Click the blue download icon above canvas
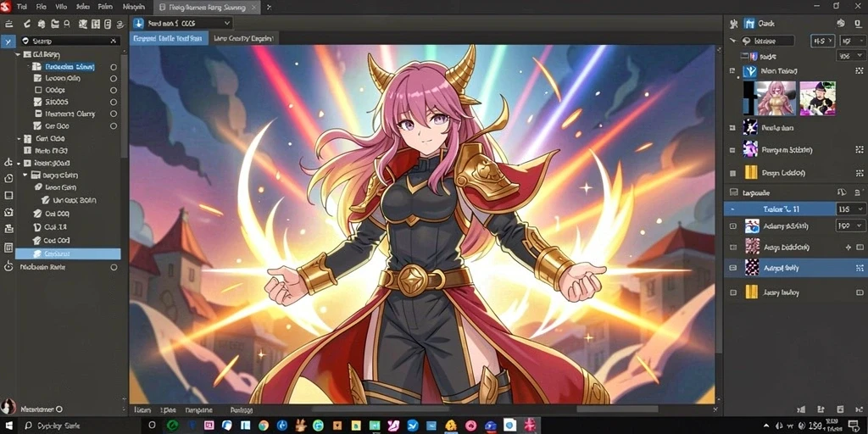 coord(138,23)
